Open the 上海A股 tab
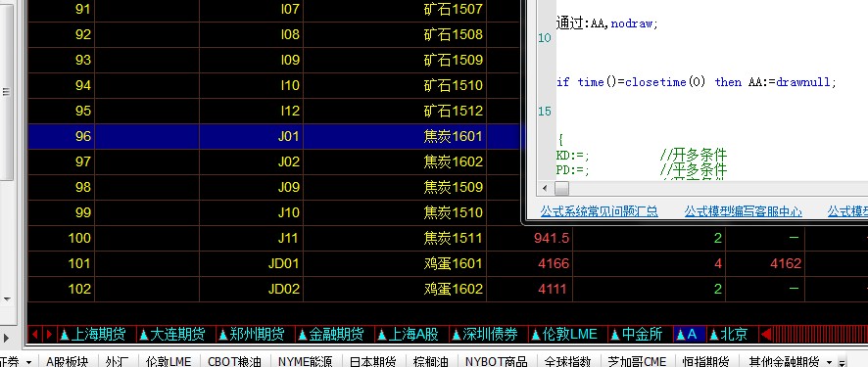The width and height of the screenshot is (868, 367). click(408, 334)
